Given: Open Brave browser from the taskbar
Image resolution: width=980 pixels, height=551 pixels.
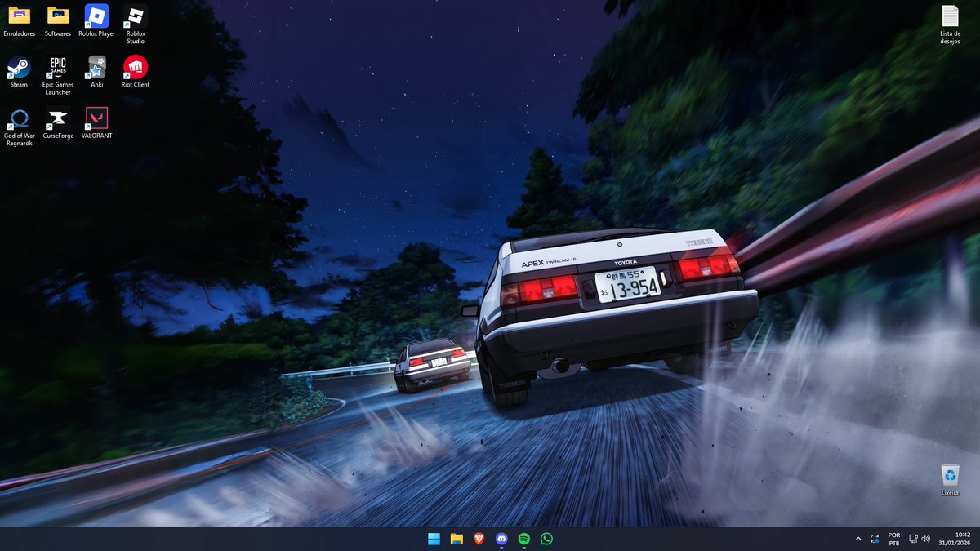Looking at the screenshot, I should point(479,539).
